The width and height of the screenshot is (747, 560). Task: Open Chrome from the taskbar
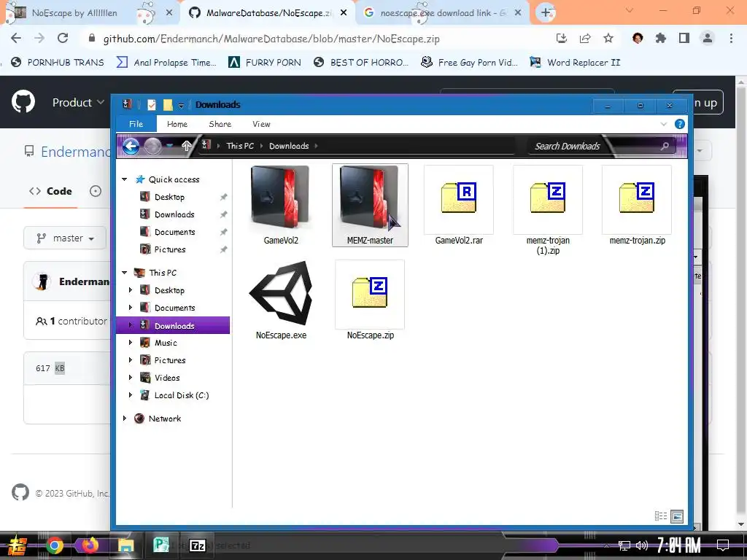[x=54, y=545]
